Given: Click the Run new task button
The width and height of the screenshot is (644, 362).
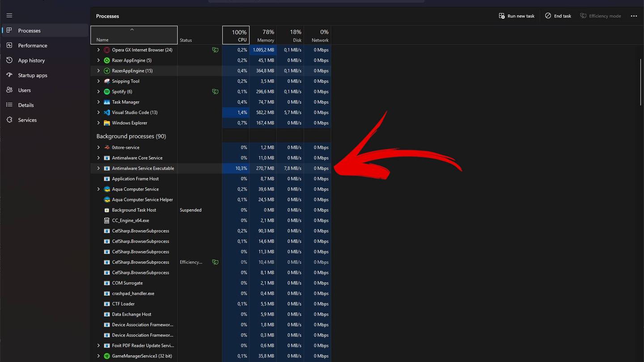Looking at the screenshot, I should [517, 16].
